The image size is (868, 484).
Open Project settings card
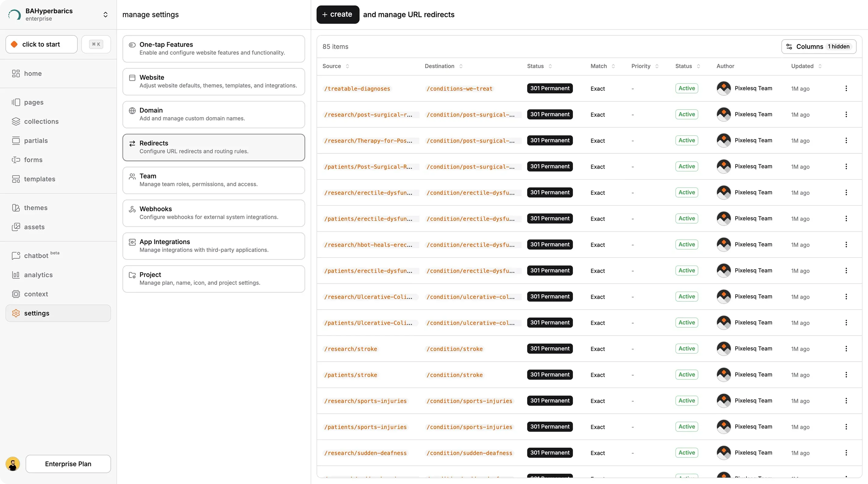click(x=213, y=279)
